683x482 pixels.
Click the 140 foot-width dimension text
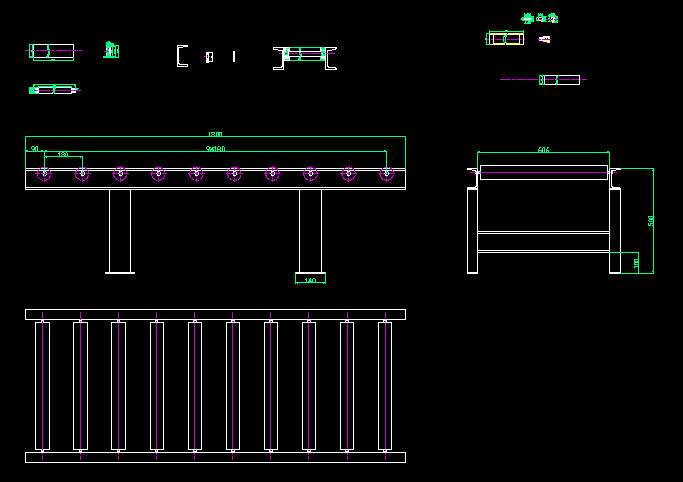click(310, 281)
